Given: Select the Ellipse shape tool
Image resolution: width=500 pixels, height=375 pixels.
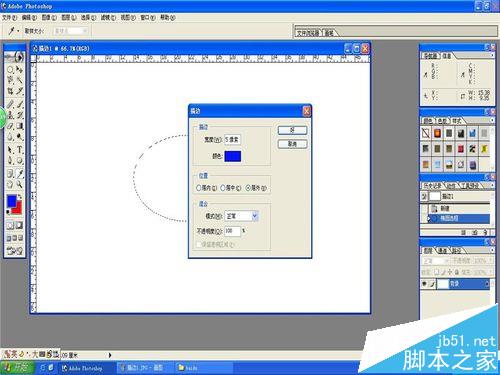Looking at the screenshot, I should coord(20,160).
